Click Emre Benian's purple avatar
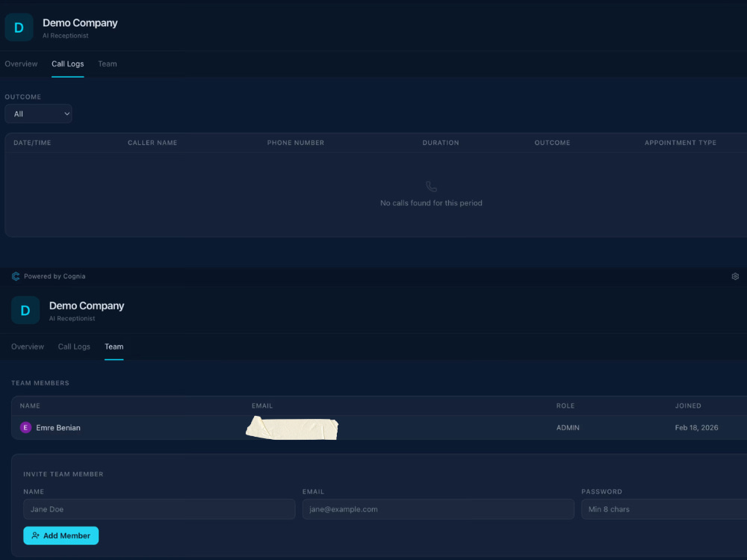Screen dimensions: 747x560 click(x=25, y=428)
